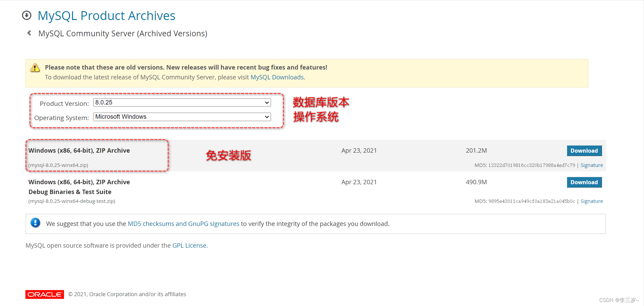Open Signature link for the debug-test zip

[x=591, y=201]
